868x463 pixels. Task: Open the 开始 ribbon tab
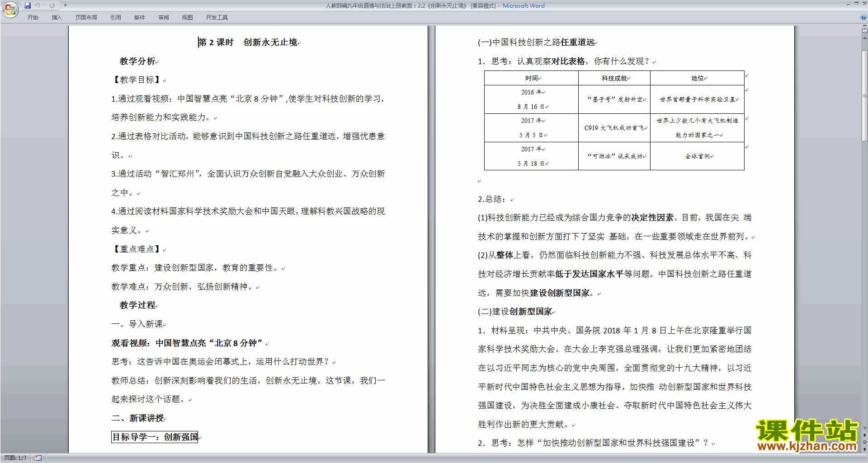click(33, 17)
